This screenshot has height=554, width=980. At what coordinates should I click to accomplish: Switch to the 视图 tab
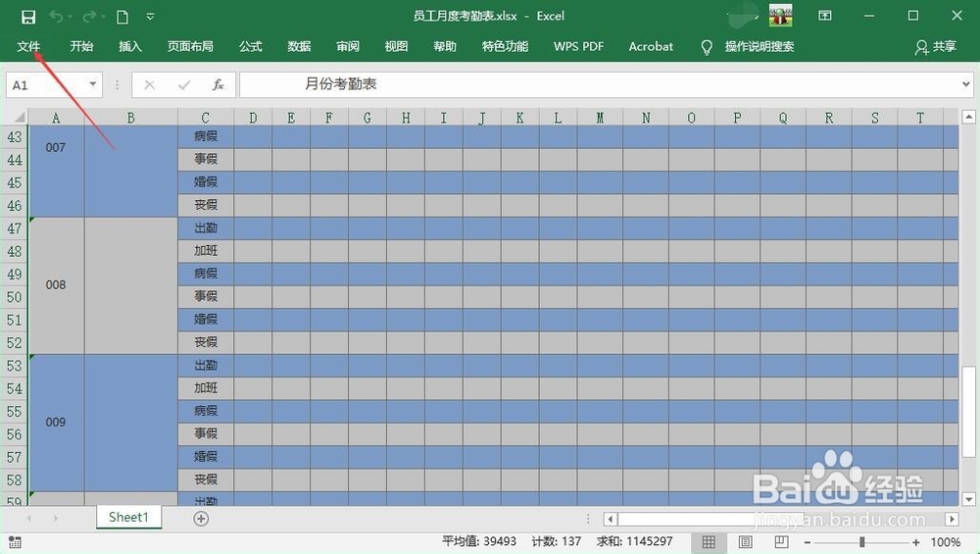396,46
